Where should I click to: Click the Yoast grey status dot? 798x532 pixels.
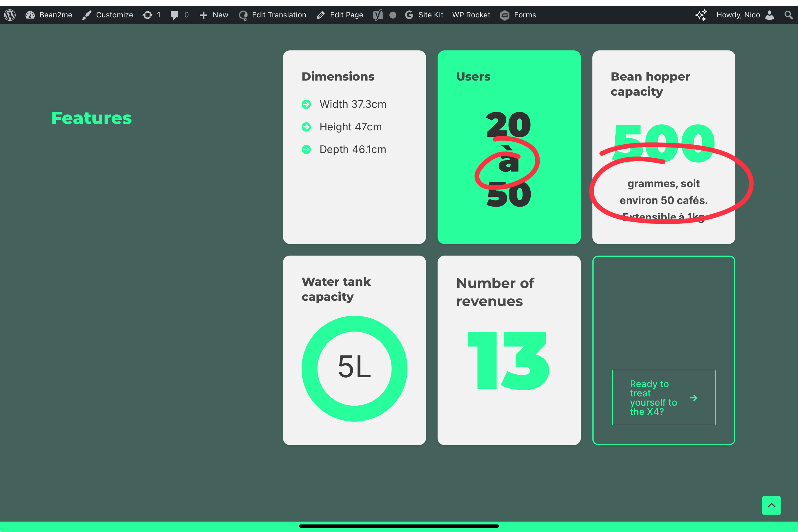[x=393, y=15]
